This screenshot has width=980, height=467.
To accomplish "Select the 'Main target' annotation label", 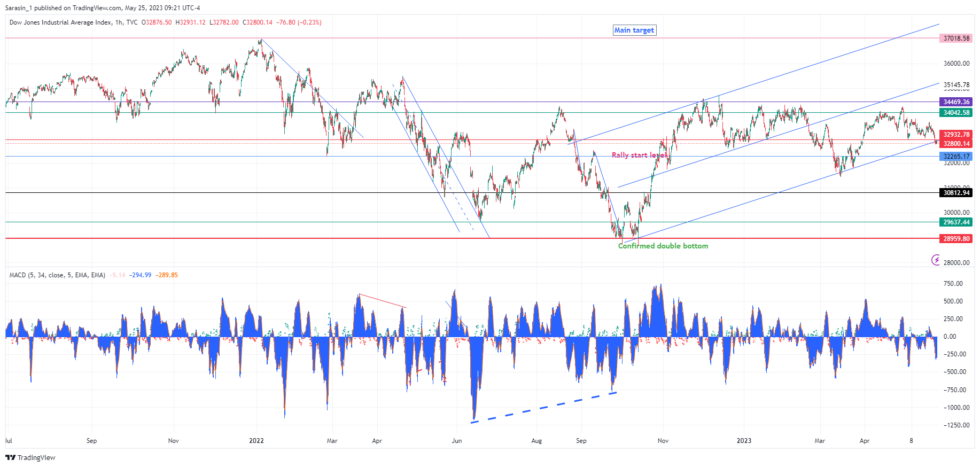I will [634, 30].
